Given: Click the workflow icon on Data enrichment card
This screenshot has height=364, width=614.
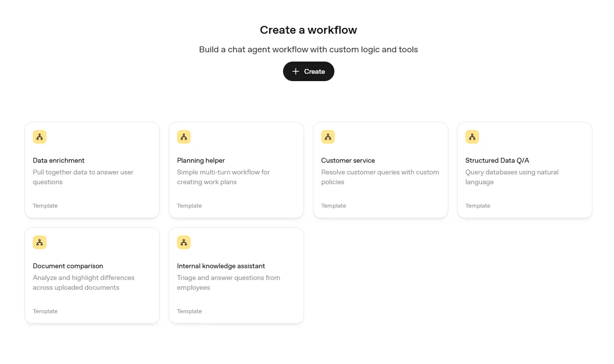Looking at the screenshot, I should (x=40, y=137).
